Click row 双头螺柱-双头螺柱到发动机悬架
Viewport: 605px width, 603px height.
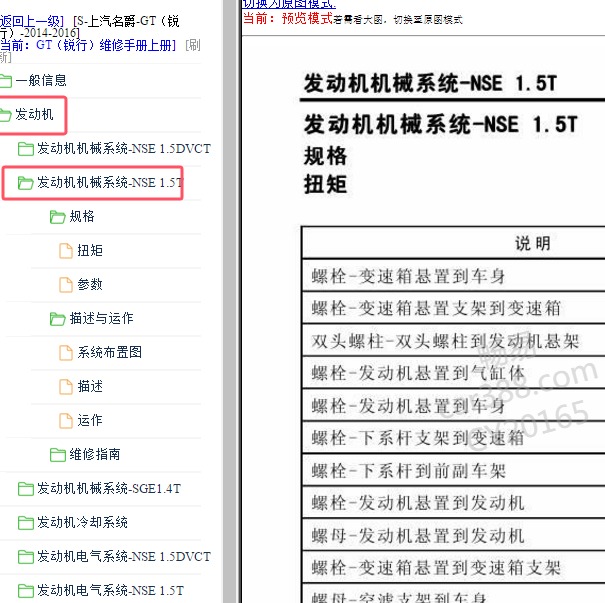[x=453, y=340]
